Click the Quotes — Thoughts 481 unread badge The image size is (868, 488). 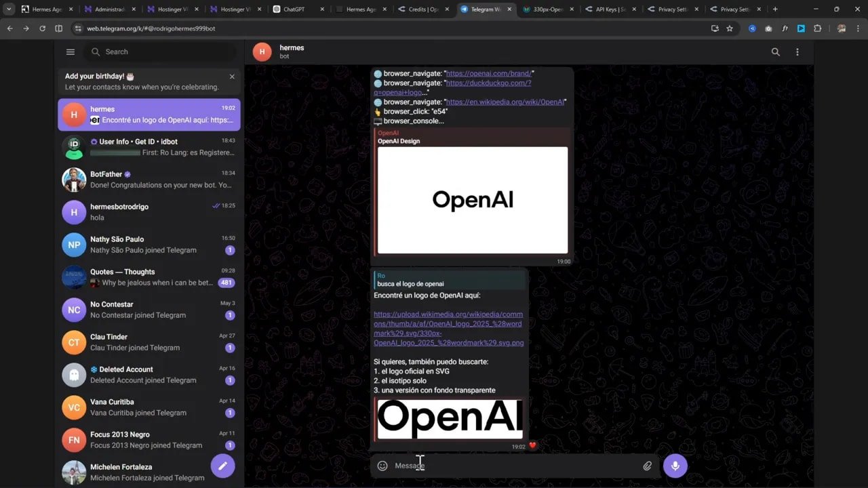pyautogui.click(x=226, y=283)
